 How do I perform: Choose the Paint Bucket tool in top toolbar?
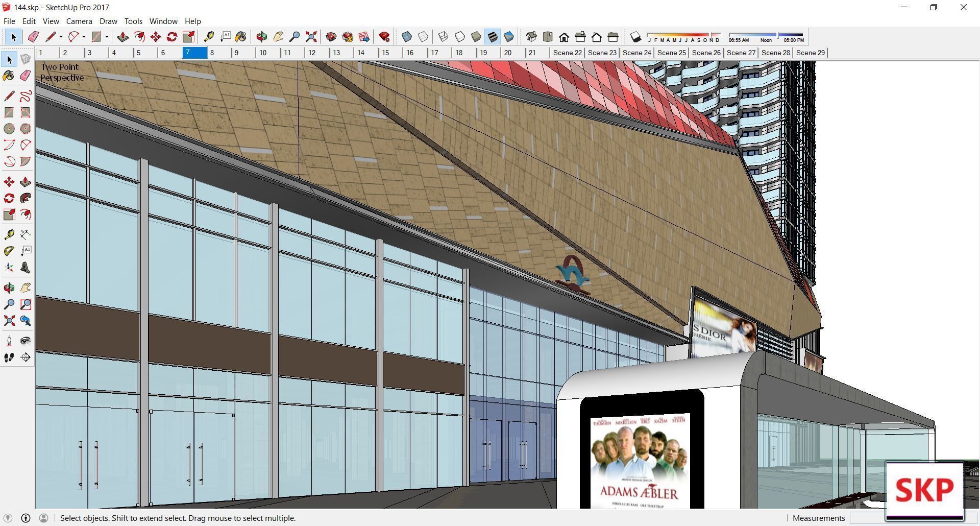(240, 37)
